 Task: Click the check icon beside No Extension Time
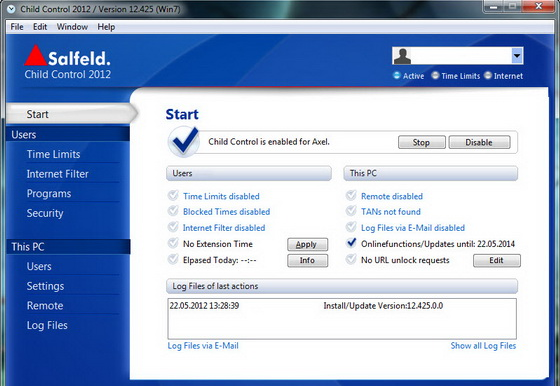click(173, 243)
